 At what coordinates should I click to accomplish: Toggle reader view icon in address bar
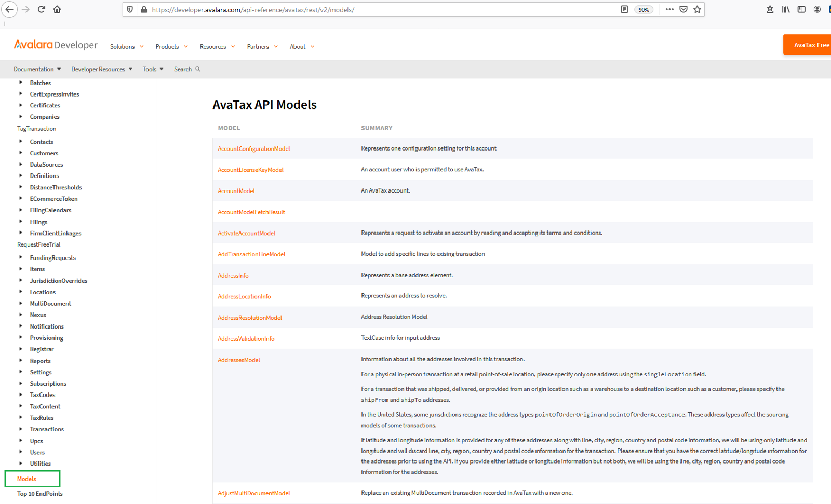624,9
